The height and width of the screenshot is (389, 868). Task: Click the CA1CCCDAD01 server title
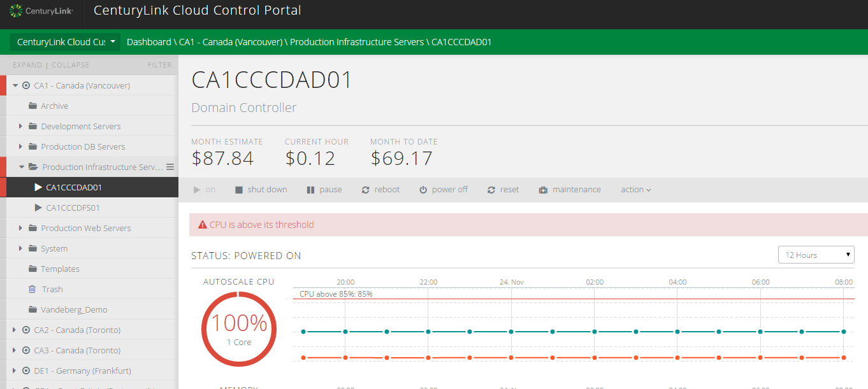pyautogui.click(x=272, y=80)
